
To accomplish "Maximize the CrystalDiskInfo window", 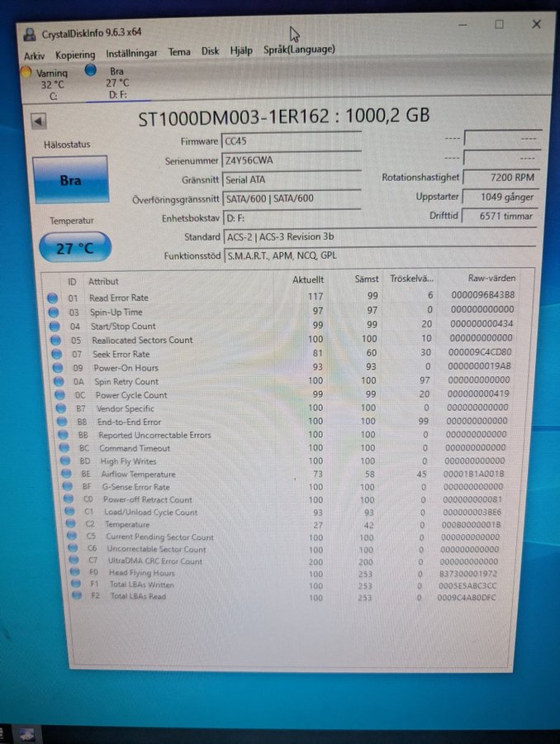I will tap(500, 24).
